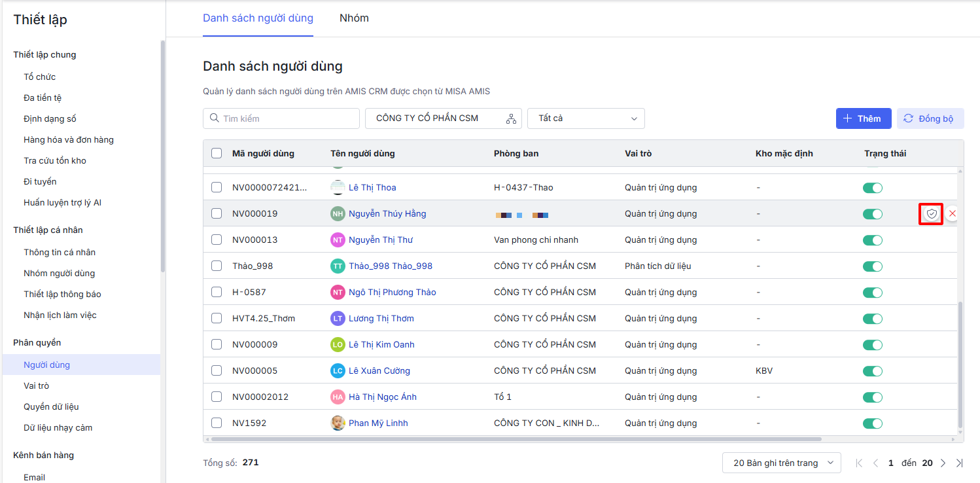Click the red delete icon on the NV000019 row

pos(952,214)
